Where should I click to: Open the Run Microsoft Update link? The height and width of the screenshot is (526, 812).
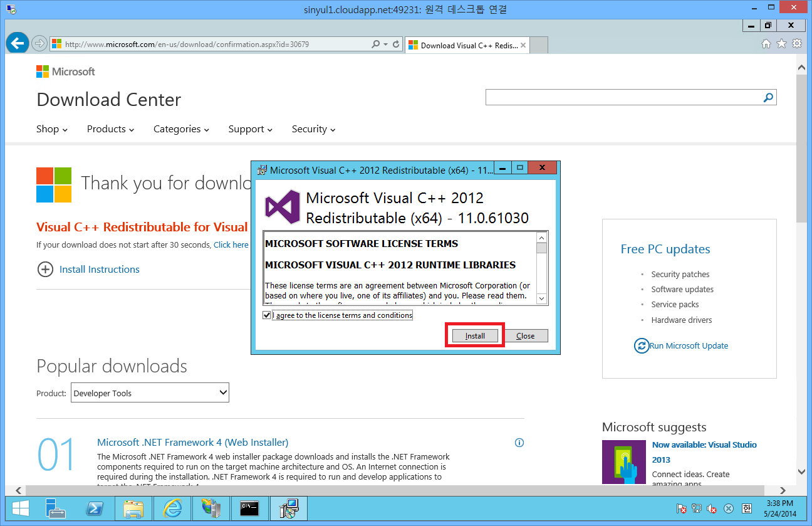[x=689, y=345]
